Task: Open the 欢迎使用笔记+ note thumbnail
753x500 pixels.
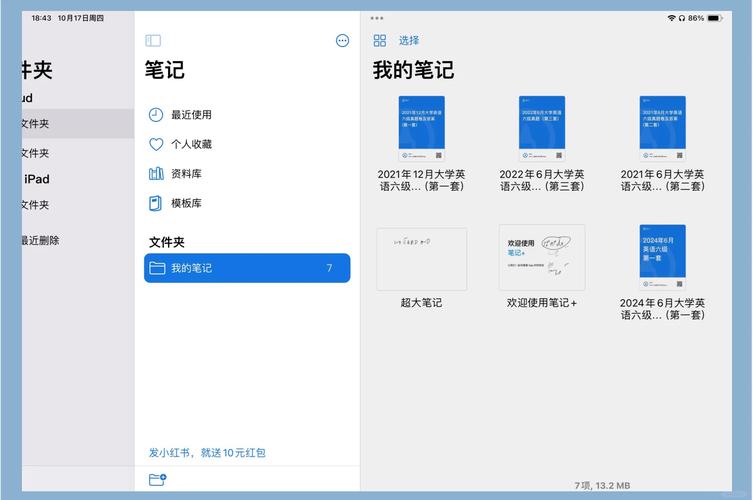Action: coord(542,257)
